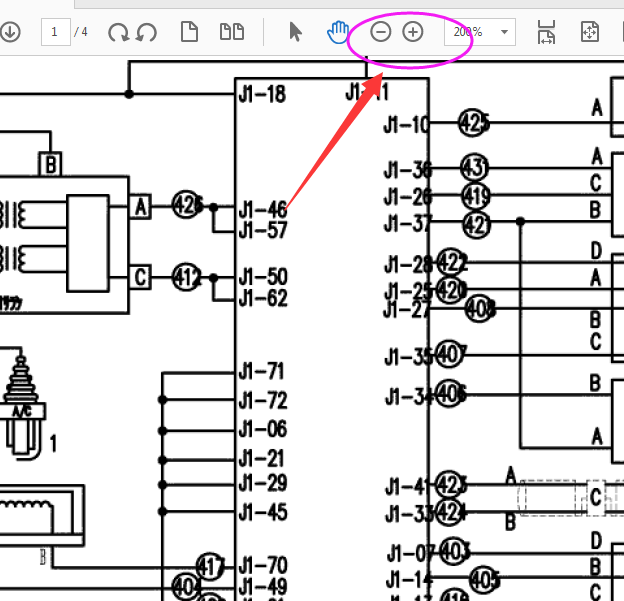Click the circled wire number 405
This screenshot has height=601, width=624.
point(484,580)
